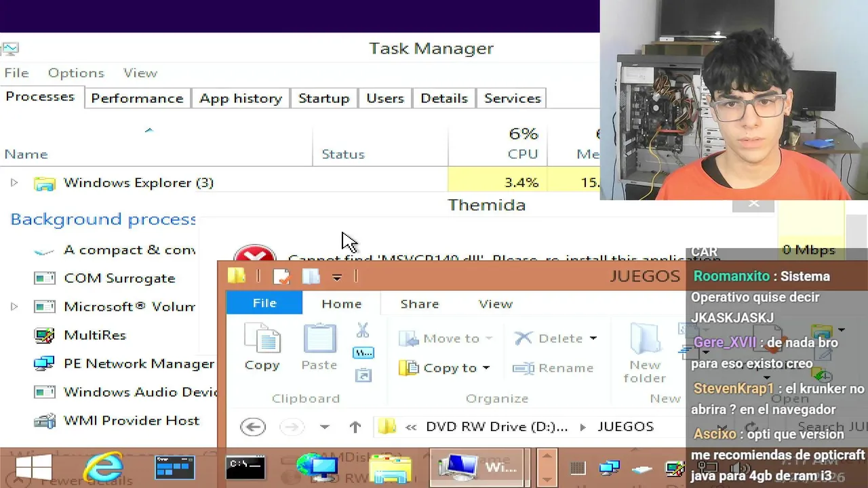Click Rename in the Organize group
The height and width of the screenshot is (488, 868).
553,368
